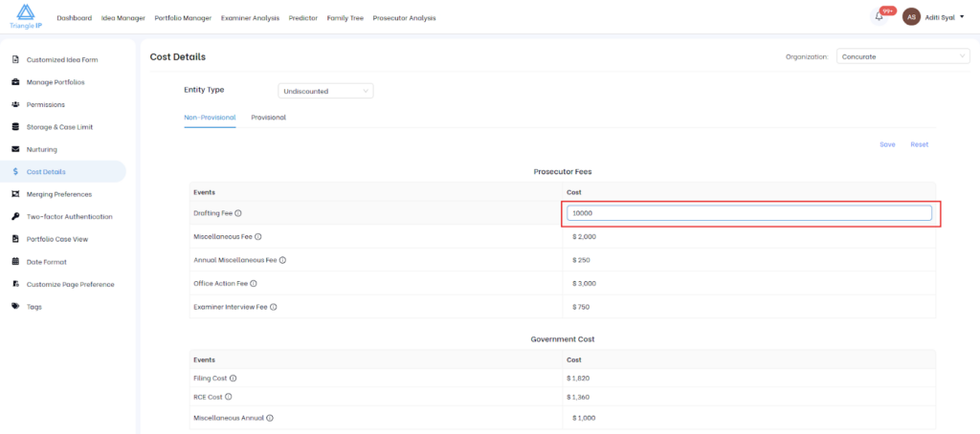Open Two-factor Authentication settings
The width and height of the screenshot is (980, 434).
pyautogui.click(x=69, y=216)
